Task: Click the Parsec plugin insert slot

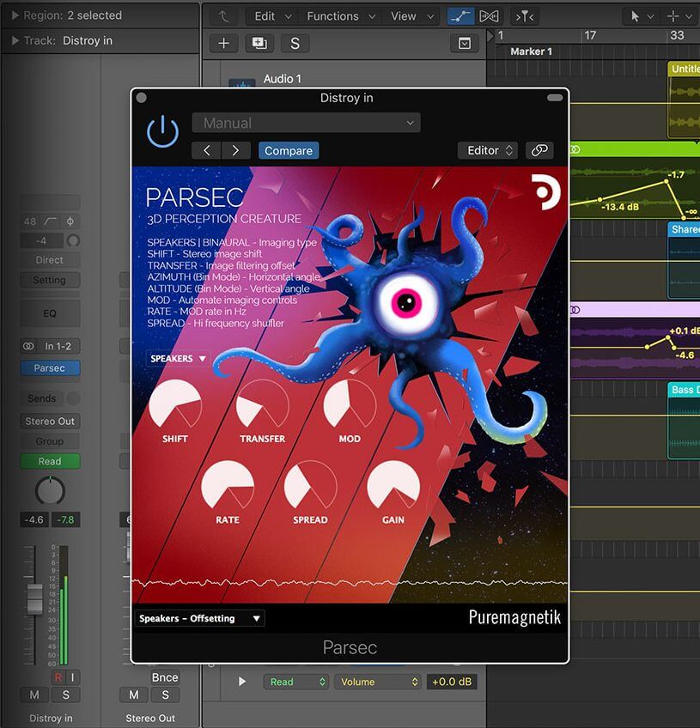Action: point(50,368)
